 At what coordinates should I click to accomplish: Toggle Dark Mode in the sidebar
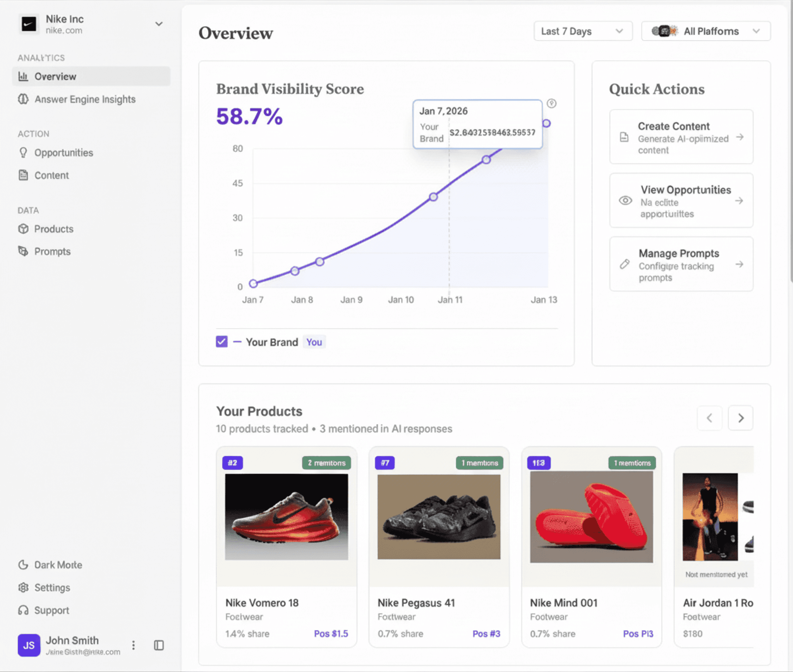pos(50,565)
